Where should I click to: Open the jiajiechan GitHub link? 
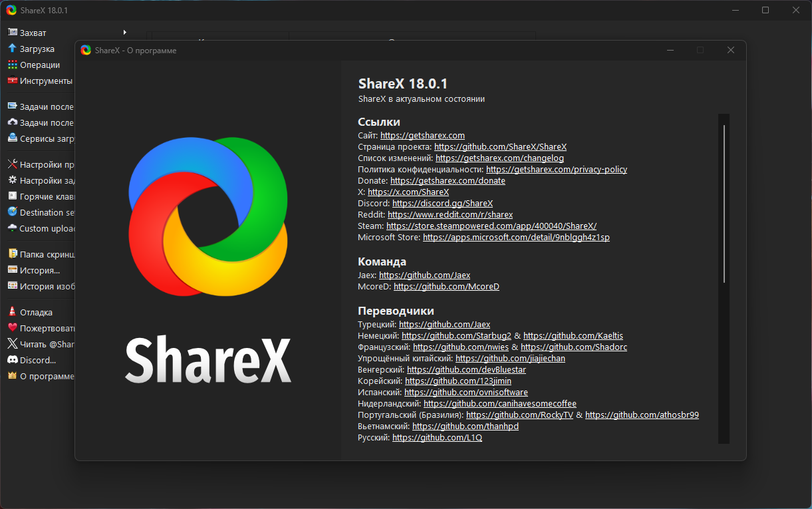click(x=510, y=358)
